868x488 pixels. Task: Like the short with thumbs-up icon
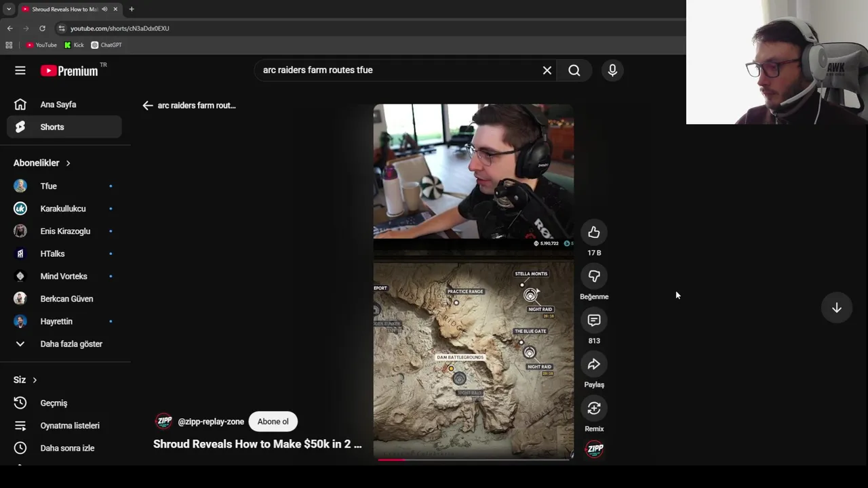594,232
